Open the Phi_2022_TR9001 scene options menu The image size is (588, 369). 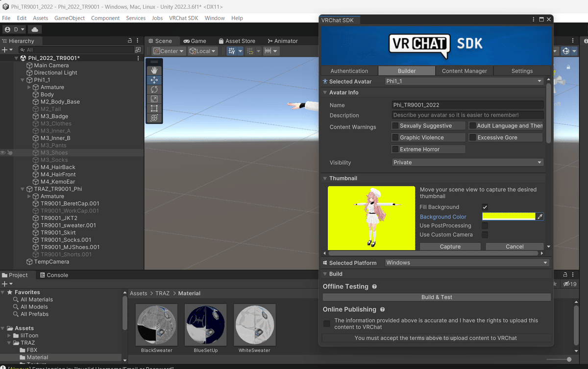click(x=138, y=58)
